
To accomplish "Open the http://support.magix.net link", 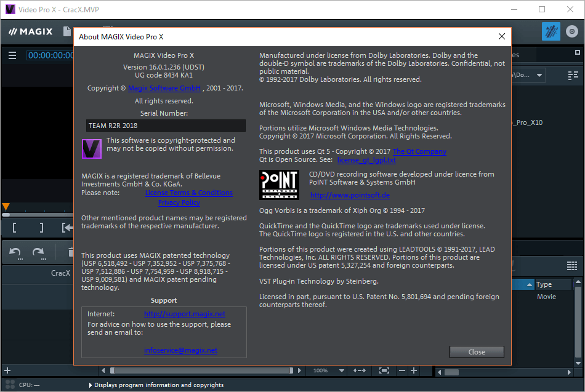I will (x=185, y=314).
